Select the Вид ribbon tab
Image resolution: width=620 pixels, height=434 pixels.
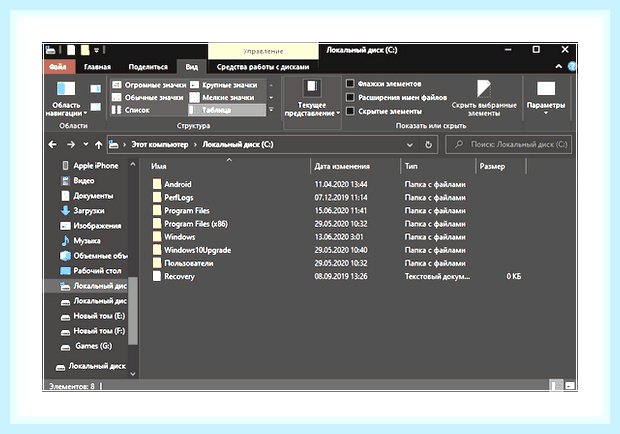[x=192, y=67]
